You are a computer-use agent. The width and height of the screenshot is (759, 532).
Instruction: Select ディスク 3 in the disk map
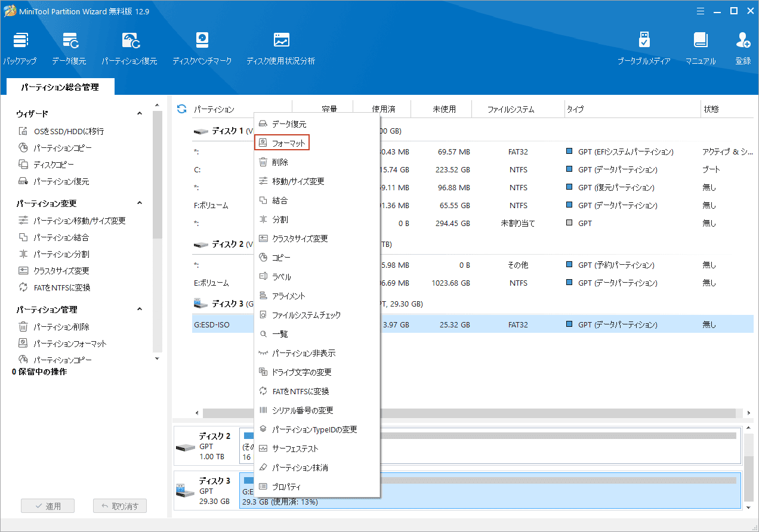[x=206, y=490]
